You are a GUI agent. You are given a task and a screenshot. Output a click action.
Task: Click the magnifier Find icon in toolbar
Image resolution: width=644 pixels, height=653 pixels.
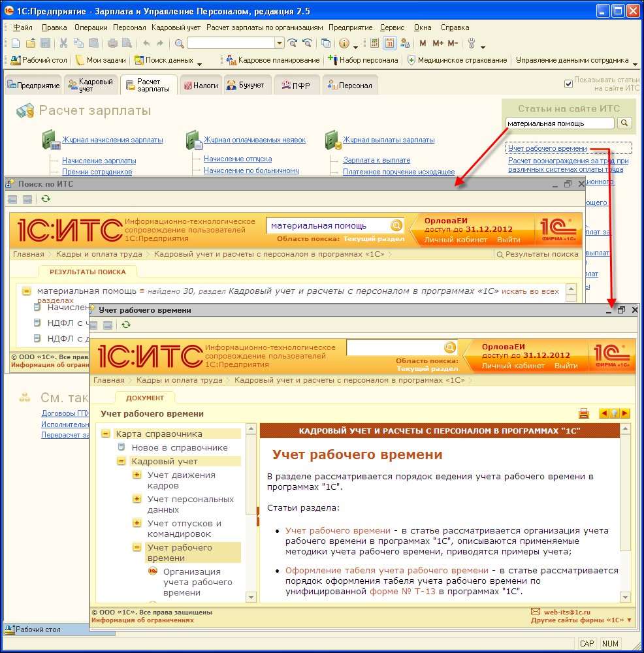(x=179, y=43)
